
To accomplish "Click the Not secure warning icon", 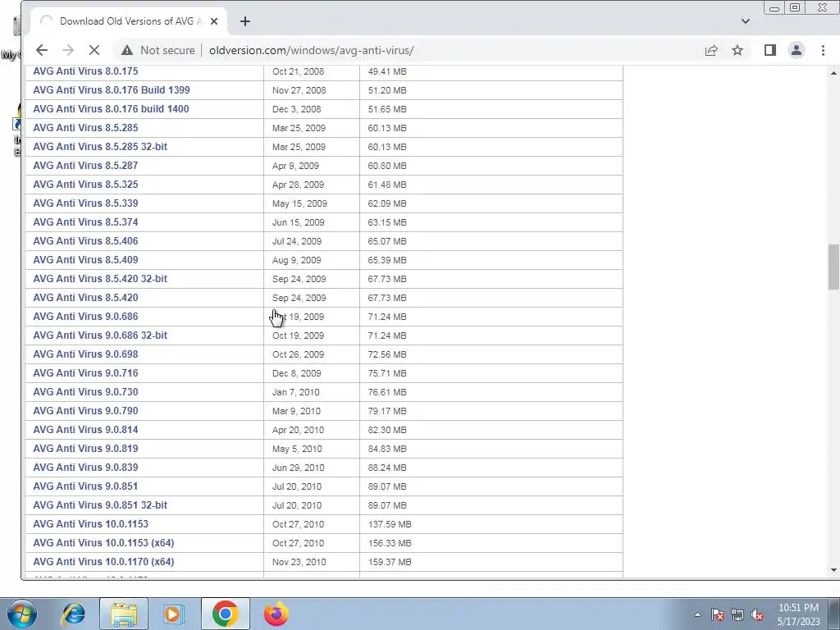I will (127, 50).
